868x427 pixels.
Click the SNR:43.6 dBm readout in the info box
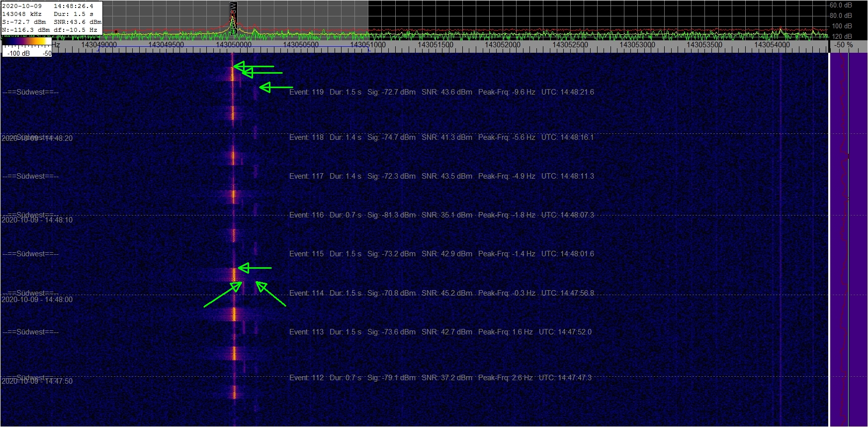coord(78,22)
